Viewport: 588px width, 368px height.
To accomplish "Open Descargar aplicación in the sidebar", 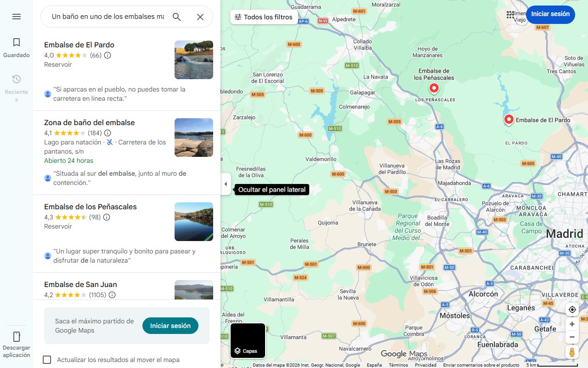I will 17,344.
